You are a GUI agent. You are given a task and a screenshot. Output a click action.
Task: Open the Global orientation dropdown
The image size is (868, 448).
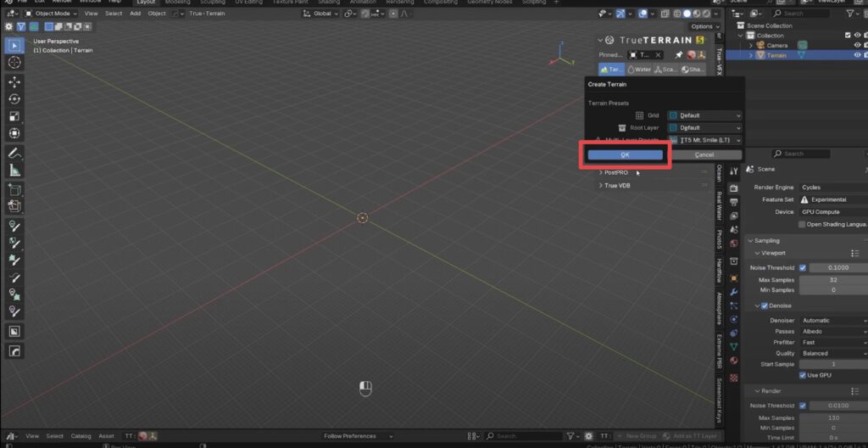[x=320, y=14]
